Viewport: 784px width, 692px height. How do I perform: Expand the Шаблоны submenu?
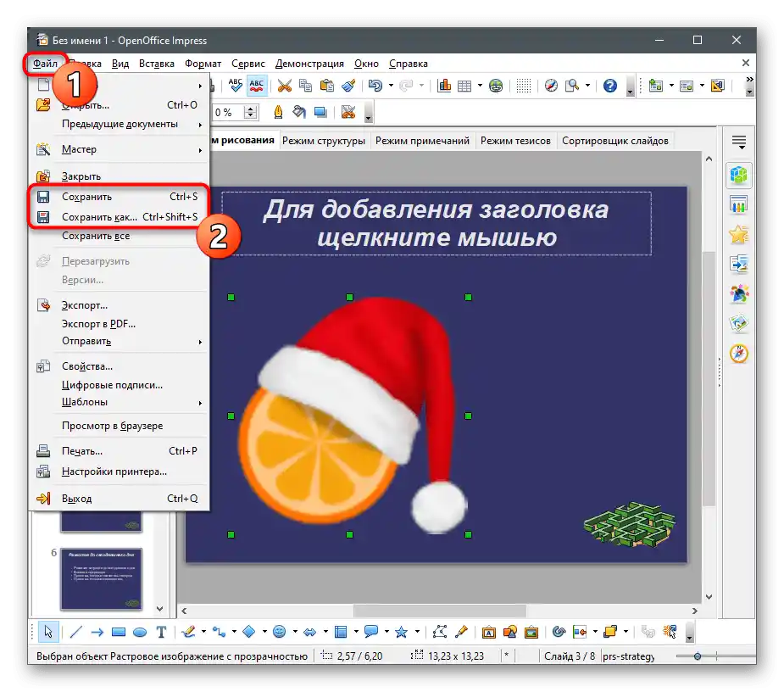pyautogui.click(x=119, y=402)
